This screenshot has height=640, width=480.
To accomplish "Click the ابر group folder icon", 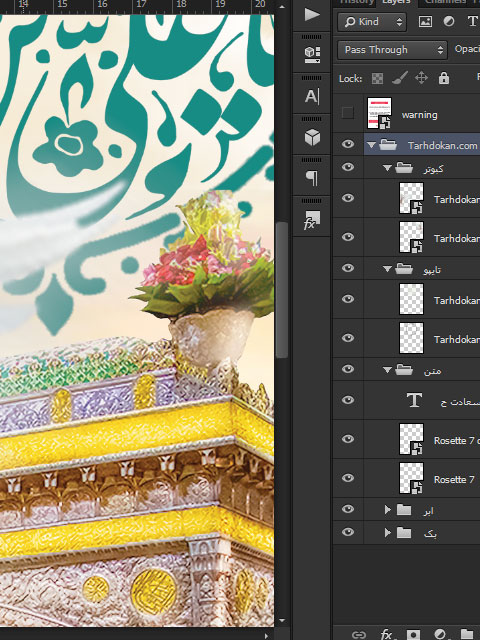I will pos(404,509).
